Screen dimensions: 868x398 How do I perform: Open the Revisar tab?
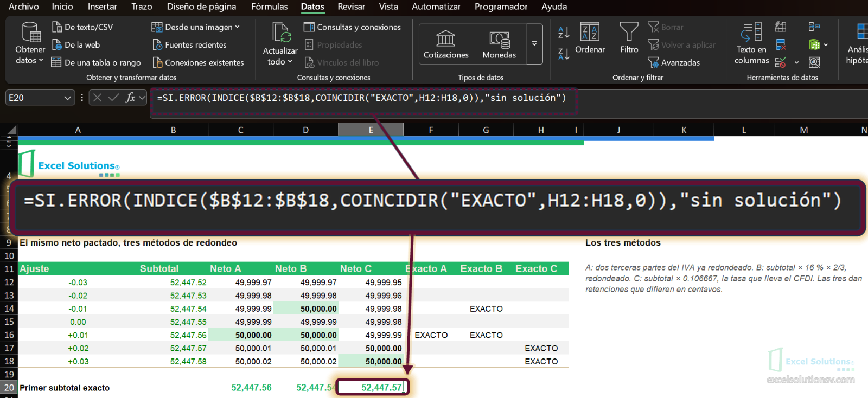(352, 7)
